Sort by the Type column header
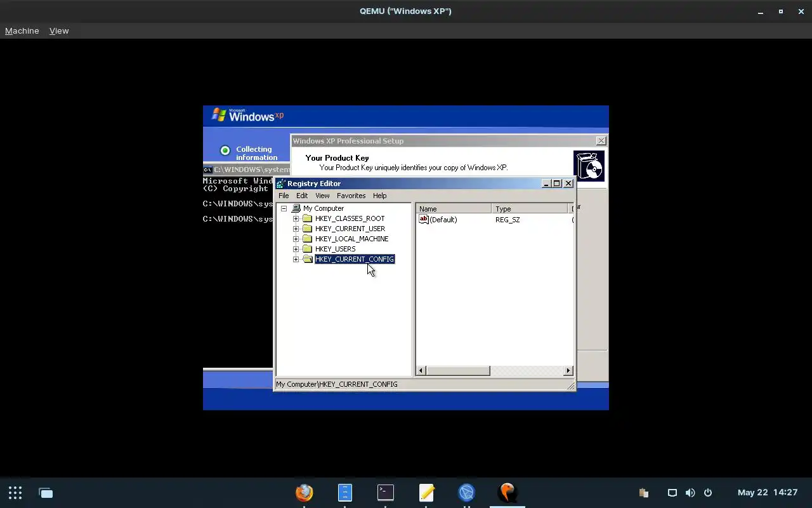Viewport: 812px width, 508px height. pos(530,208)
